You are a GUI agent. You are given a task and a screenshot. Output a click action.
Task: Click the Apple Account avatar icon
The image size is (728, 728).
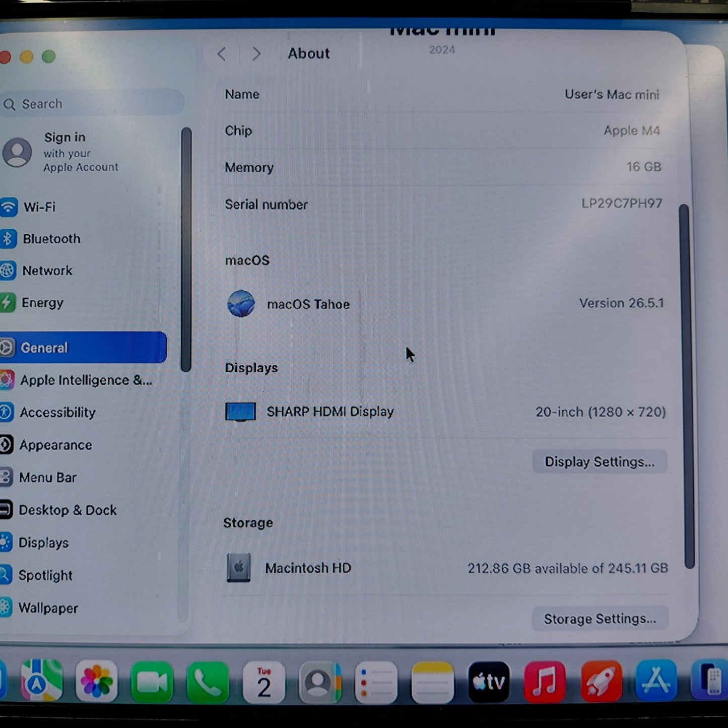(x=17, y=152)
